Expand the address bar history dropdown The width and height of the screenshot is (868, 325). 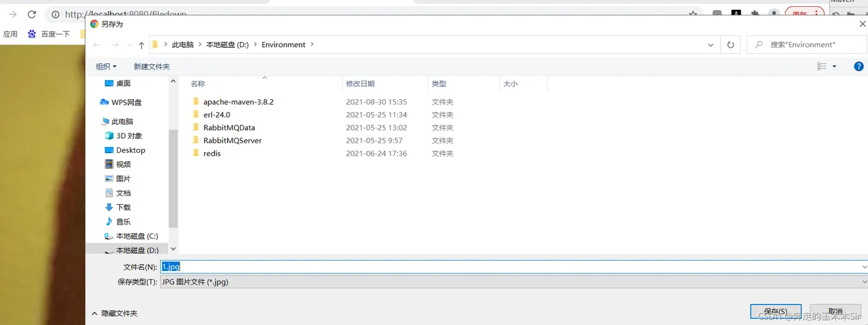pyautogui.click(x=711, y=45)
